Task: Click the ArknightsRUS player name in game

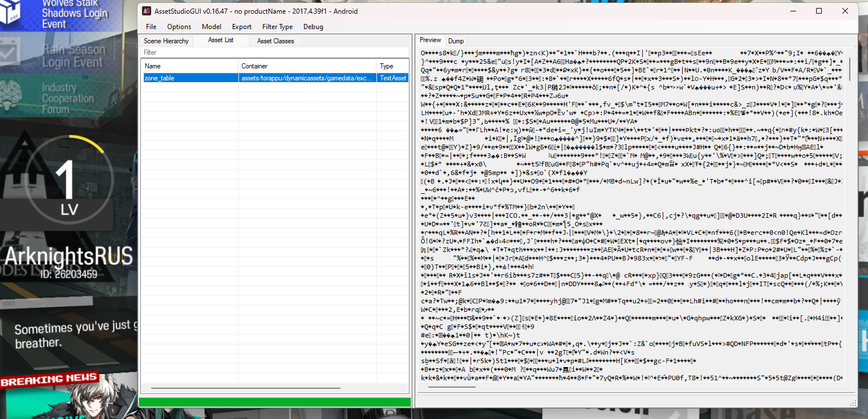Action: [x=68, y=255]
